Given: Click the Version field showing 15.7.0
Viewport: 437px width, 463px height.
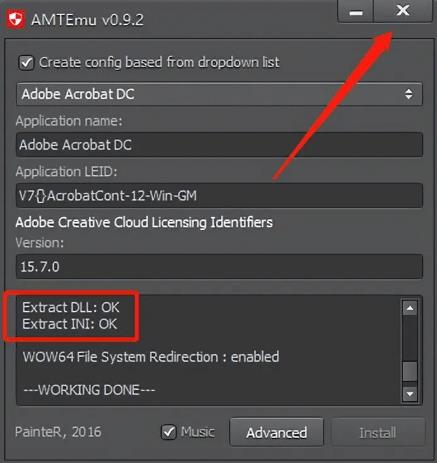Looking at the screenshot, I should (x=219, y=267).
